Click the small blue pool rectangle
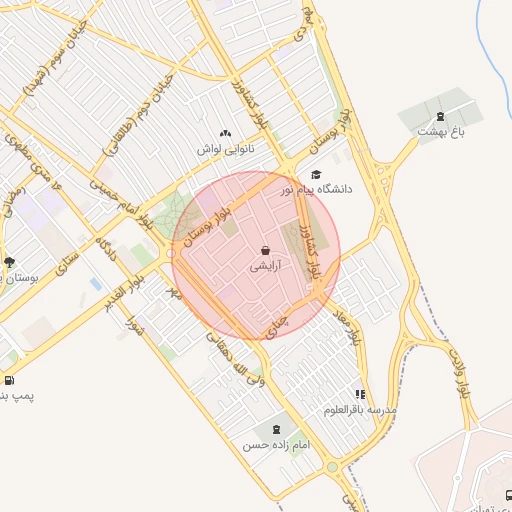 96,284
